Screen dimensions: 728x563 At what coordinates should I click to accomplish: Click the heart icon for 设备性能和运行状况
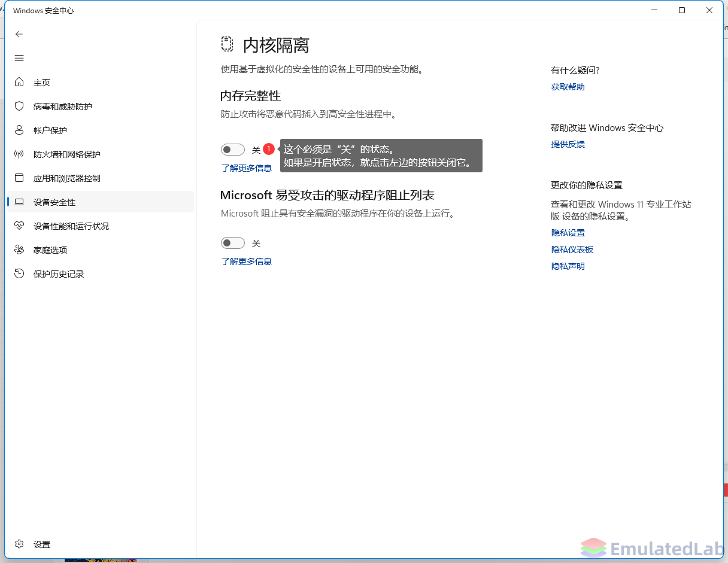(x=19, y=226)
